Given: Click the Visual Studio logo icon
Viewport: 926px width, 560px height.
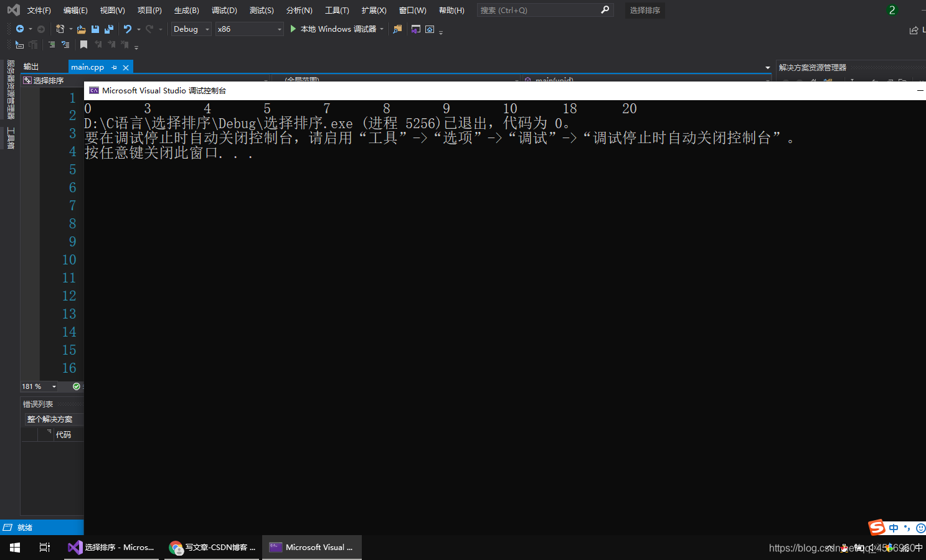Looking at the screenshot, I should (x=13, y=10).
